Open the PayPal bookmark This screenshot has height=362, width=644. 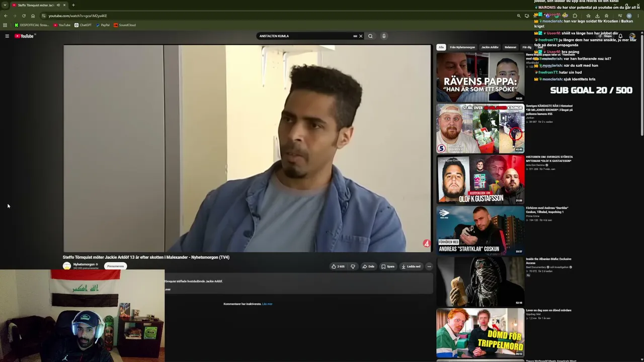pos(103,25)
